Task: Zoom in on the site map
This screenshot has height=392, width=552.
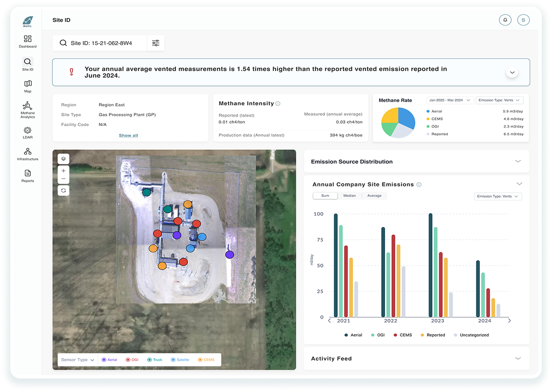Action: click(x=64, y=171)
